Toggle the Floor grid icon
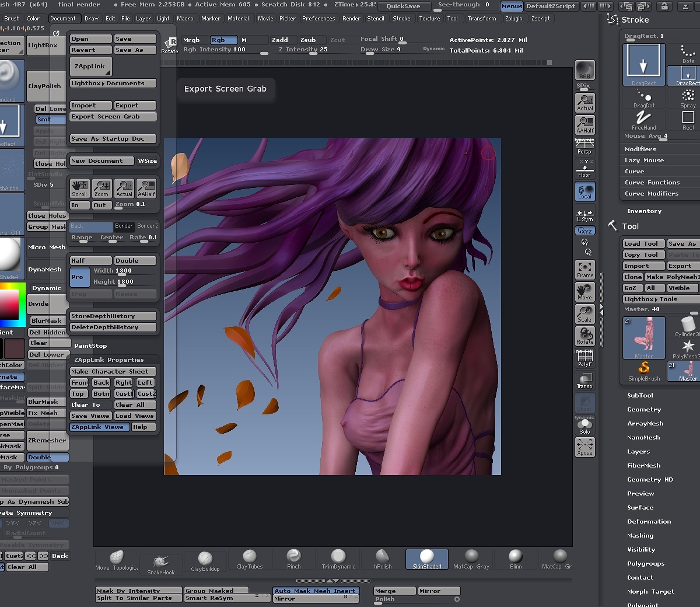The image size is (700, 607). tap(585, 169)
